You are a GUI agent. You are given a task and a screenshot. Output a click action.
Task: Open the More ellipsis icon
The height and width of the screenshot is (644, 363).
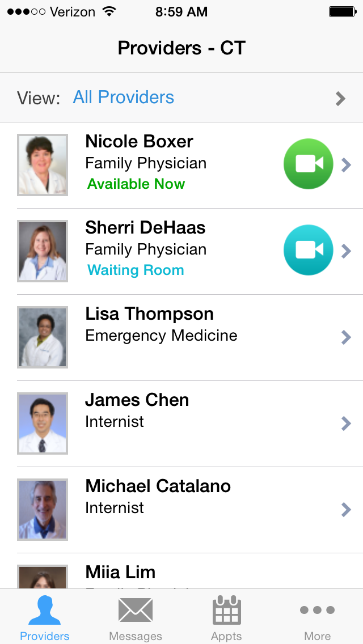tap(317, 611)
